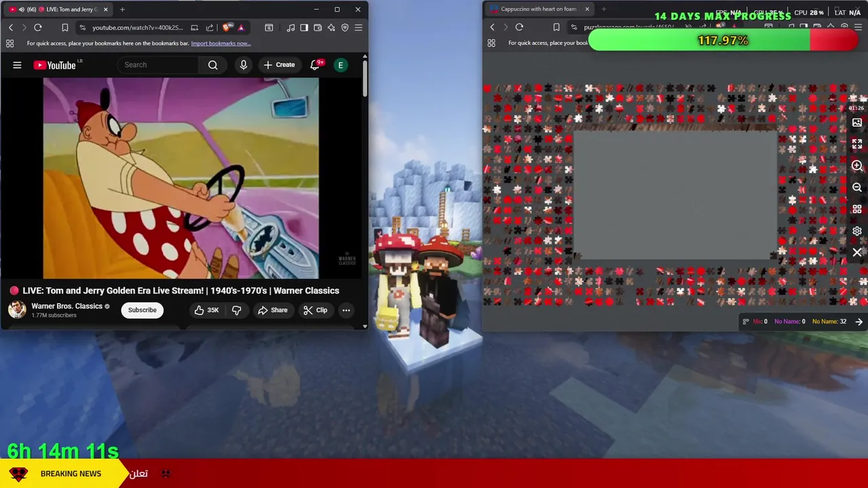This screenshot has height=488, width=868.
Task: Open a new tab in YouTube window
Action: pyautogui.click(x=122, y=9)
